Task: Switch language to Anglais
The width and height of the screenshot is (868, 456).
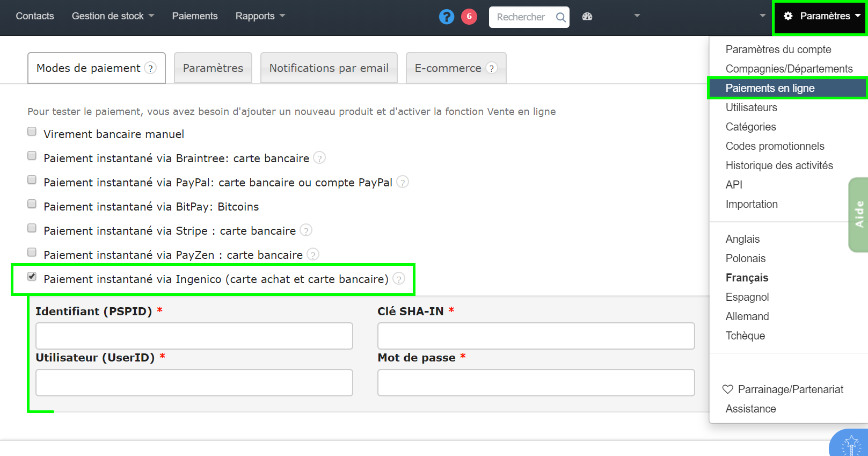Action: coord(742,239)
